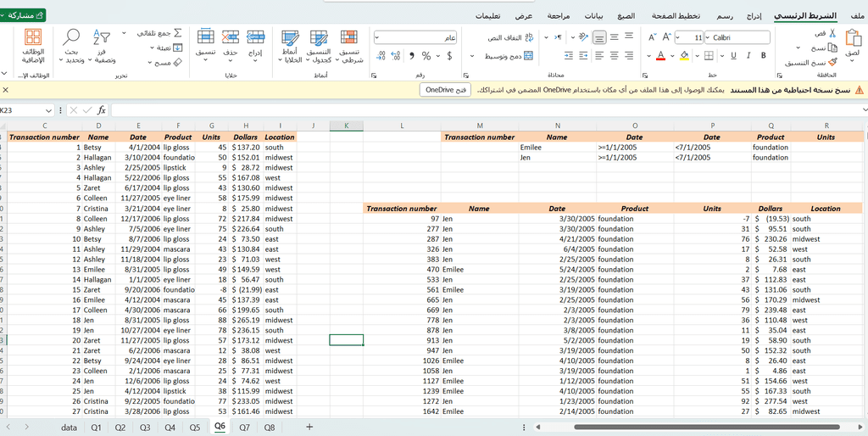The width and height of the screenshot is (868, 436).
Task: Click the Format Painter brush icon
Action: [834, 63]
